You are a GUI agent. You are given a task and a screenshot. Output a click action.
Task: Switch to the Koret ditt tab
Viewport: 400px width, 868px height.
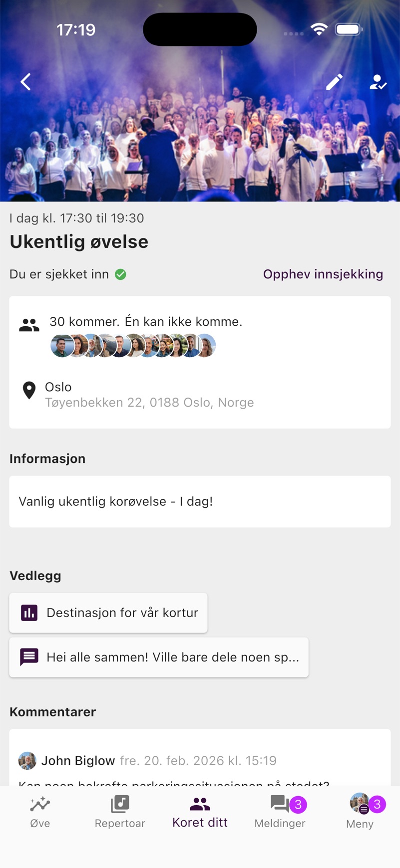pyautogui.click(x=200, y=811)
